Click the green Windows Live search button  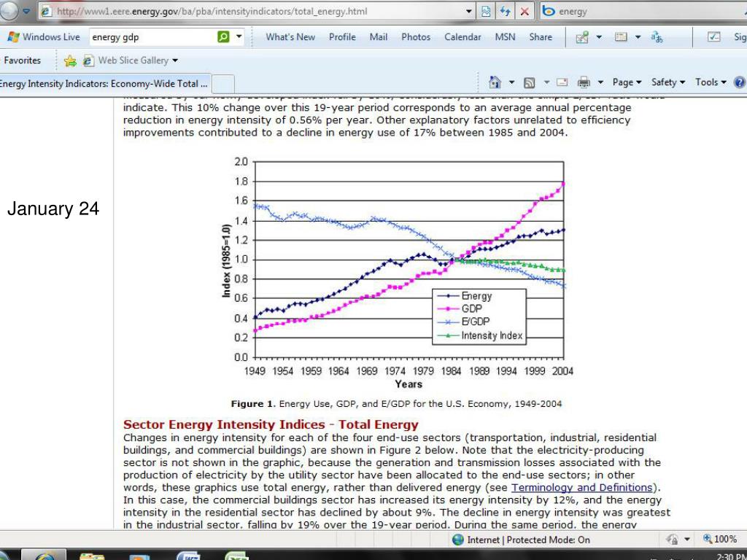(x=223, y=36)
